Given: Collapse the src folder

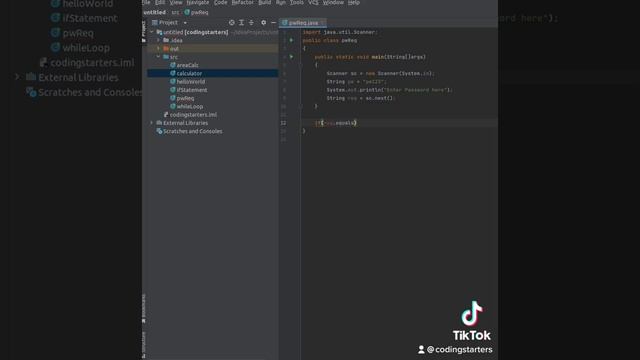Looking at the screenshot, I should [159, 57].
